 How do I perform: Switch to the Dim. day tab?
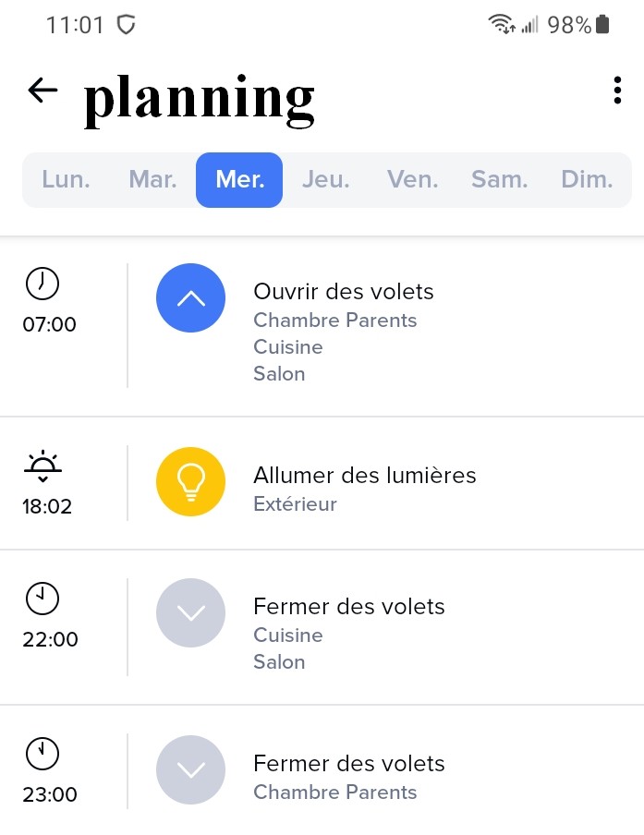point(587,179)
